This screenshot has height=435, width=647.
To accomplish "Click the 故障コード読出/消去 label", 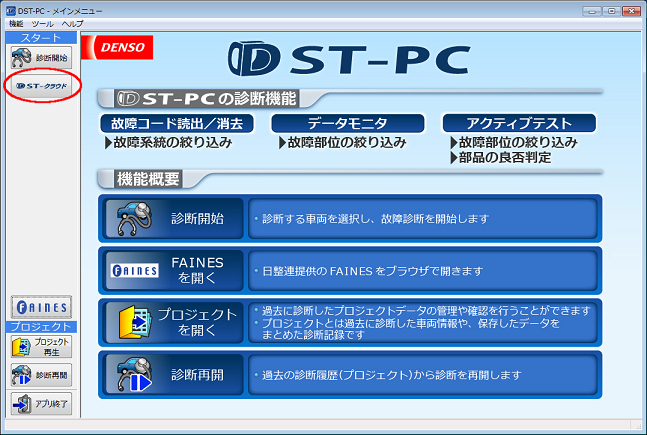I will (x=177, y=123).
